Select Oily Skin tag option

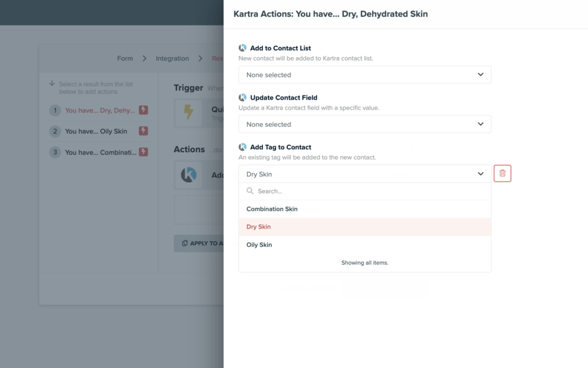[x=365, y=245]
